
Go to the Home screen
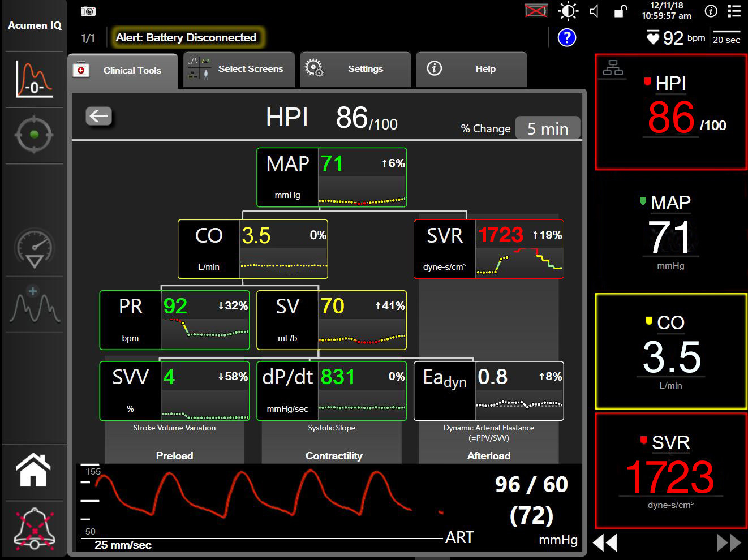[33, 470]
